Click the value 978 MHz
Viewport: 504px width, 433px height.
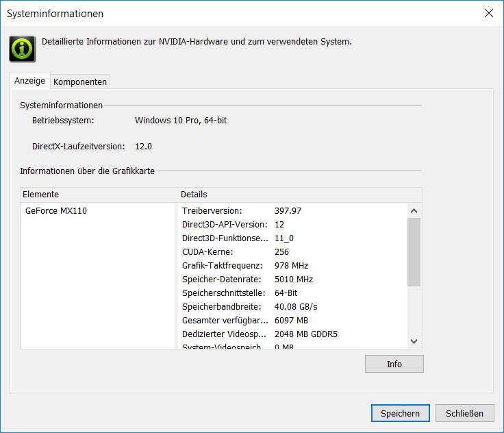(291, 266)
